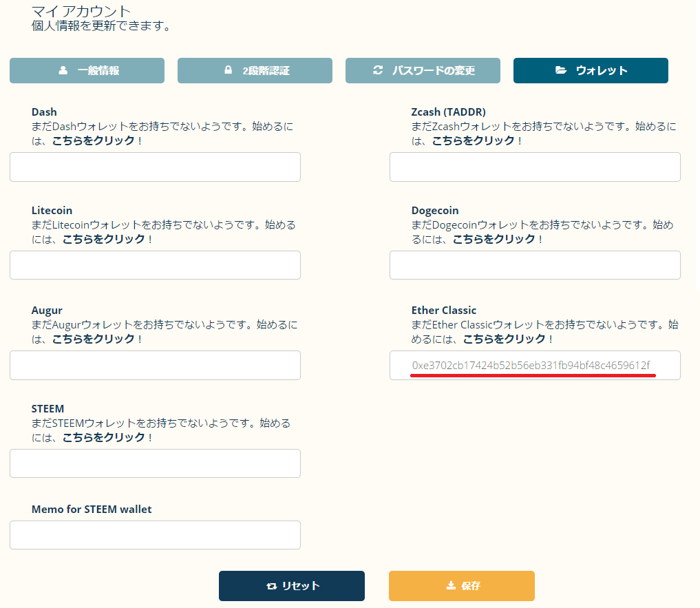Focus the Dash wallet address field
This screenshot has width=700, height=608.
(155, 167)
